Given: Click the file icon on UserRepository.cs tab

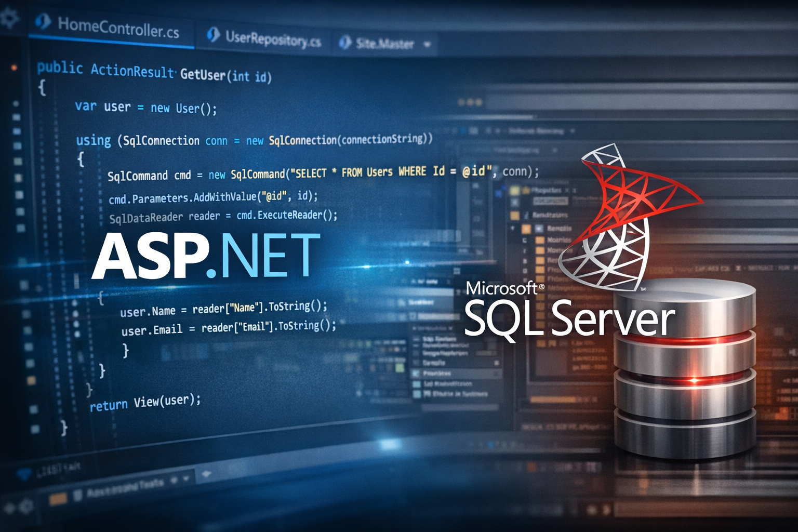Looking at the screenshot, I should pos(212,35).
